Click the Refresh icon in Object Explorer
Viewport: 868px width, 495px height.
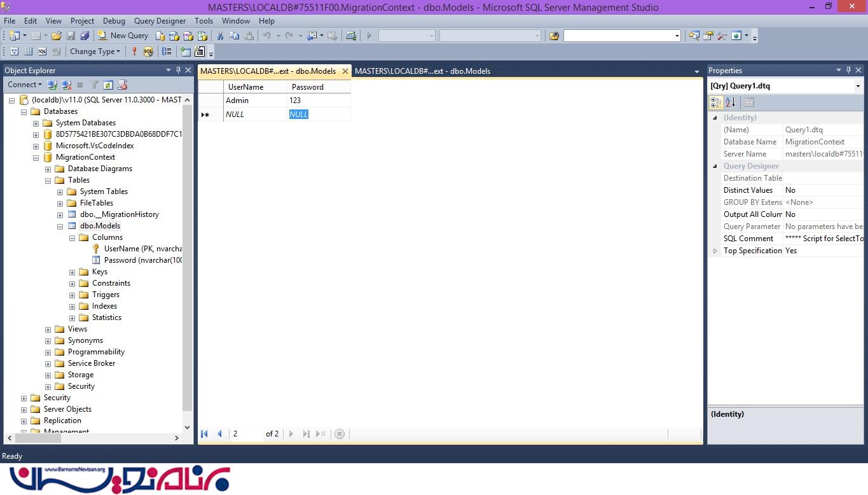coord(108,85)
